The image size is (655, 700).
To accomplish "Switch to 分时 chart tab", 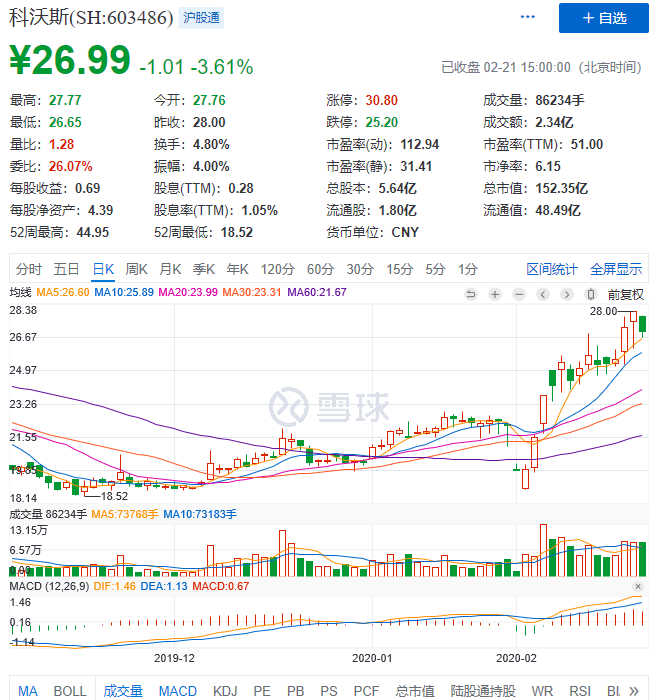I will point(29,269).
